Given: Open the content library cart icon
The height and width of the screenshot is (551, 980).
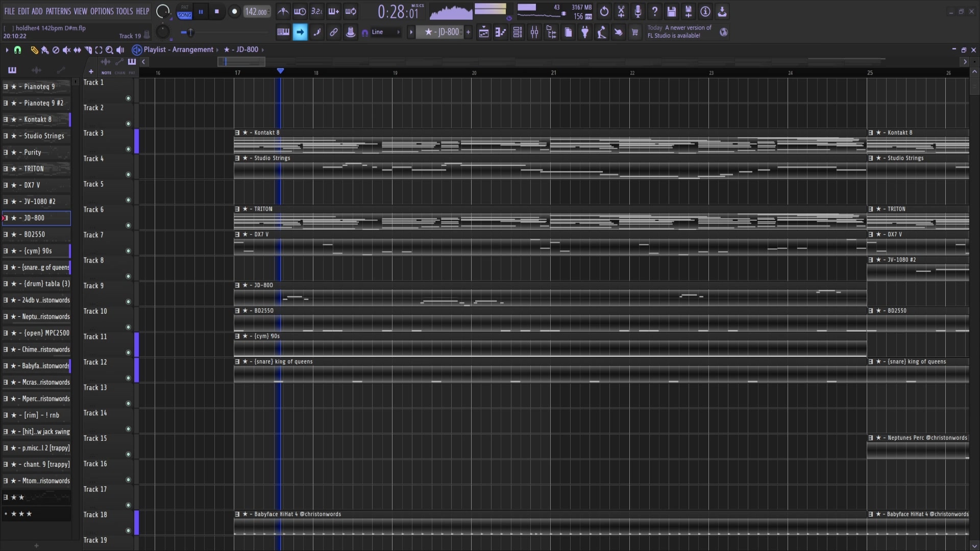Looking at the screenshot, I should tap(635, 33).
